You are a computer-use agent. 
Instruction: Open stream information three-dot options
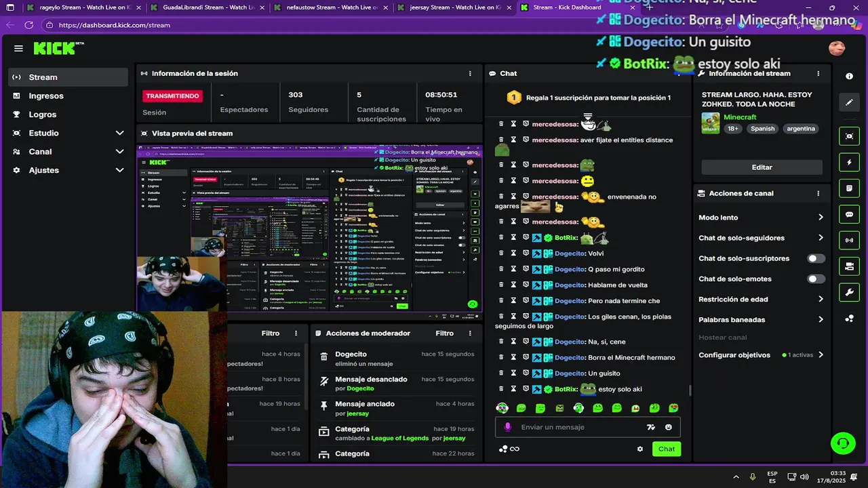pyautogui.click(x=818, y=73)
